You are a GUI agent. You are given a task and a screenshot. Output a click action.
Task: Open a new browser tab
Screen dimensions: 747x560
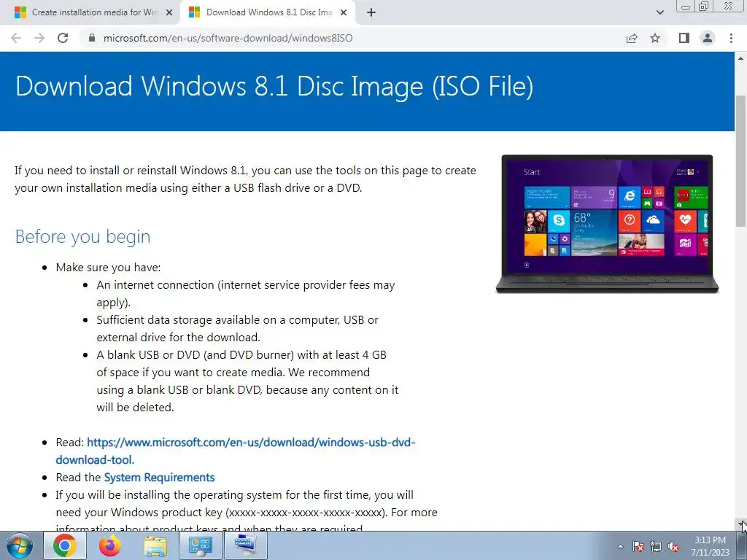371,12
